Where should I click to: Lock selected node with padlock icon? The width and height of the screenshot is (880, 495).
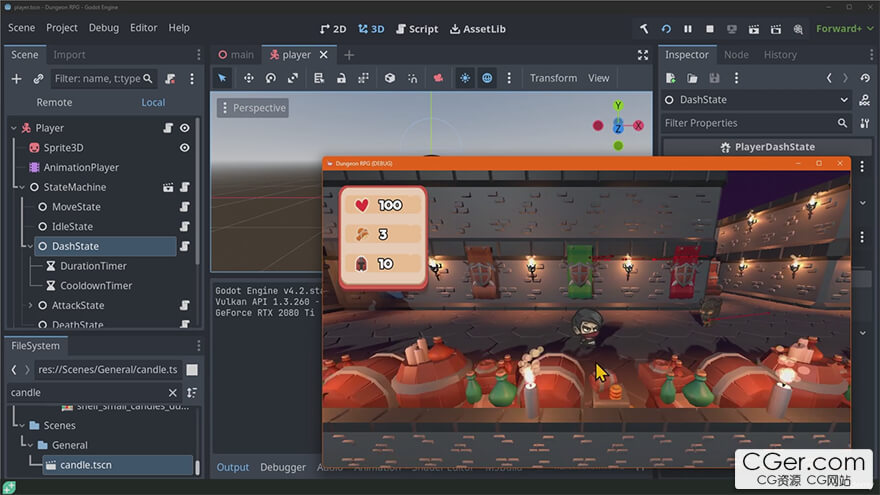(341, 78)
